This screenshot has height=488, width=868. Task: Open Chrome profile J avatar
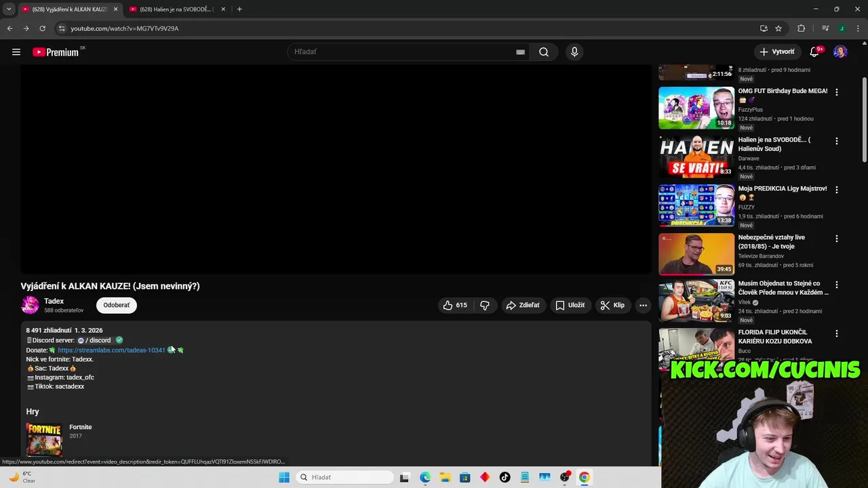pos(842,28)
